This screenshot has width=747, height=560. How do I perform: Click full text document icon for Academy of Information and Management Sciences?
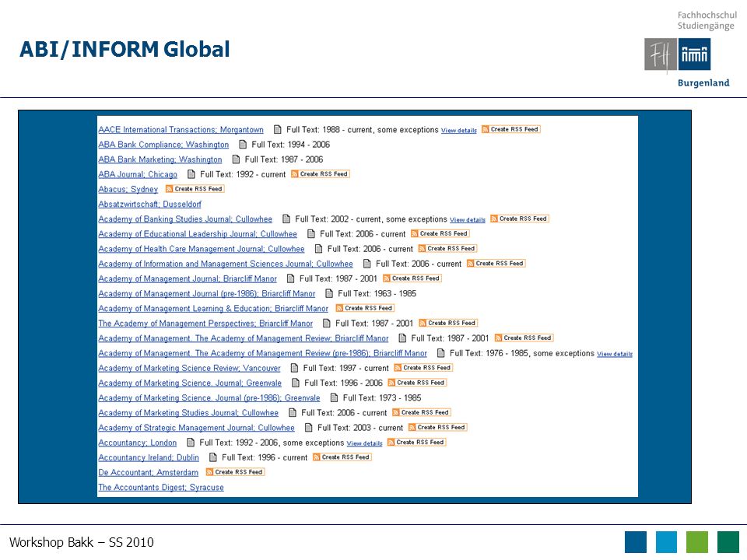(x=366, y=264)
